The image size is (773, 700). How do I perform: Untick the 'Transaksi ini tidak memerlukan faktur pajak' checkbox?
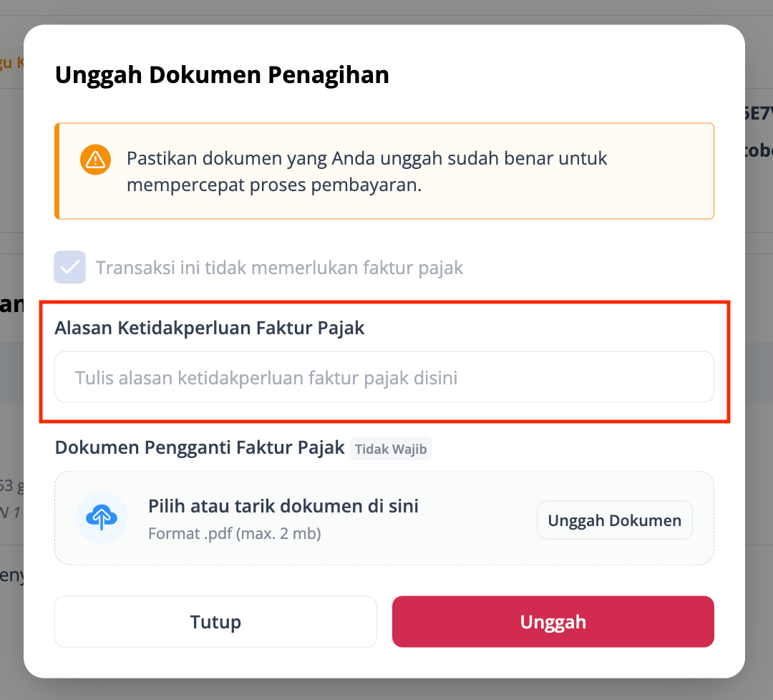[x=70, y=267]
